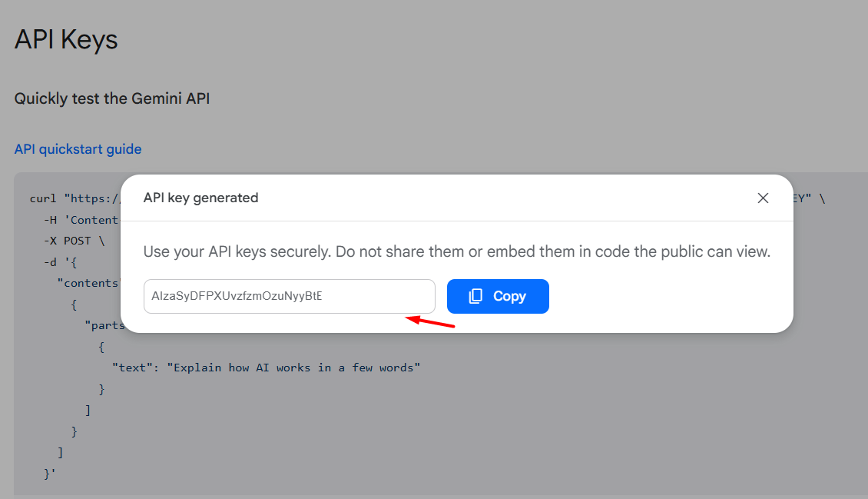
Task: Close the API key generated dialog
Action: [x=763, y=198]
